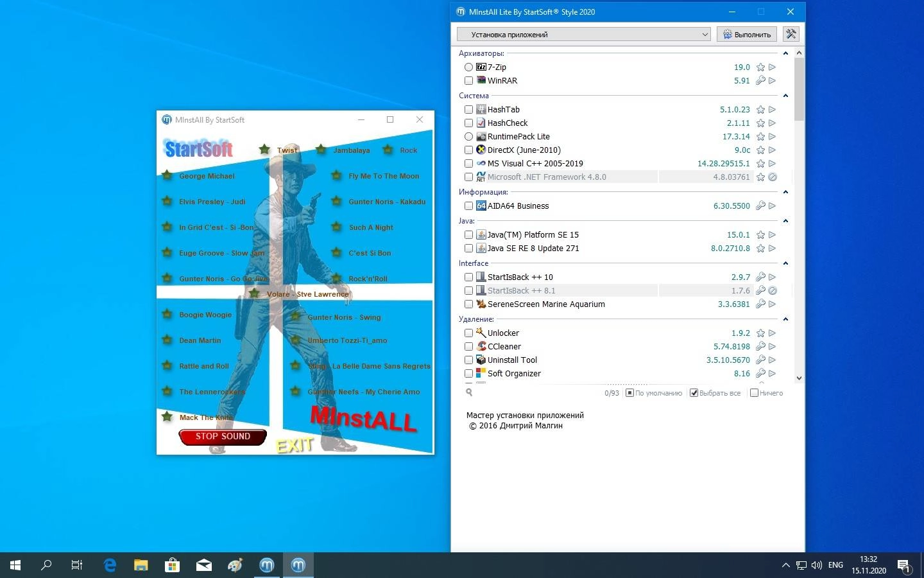Click the search magnifier below the application list

[x=469, y=392]
